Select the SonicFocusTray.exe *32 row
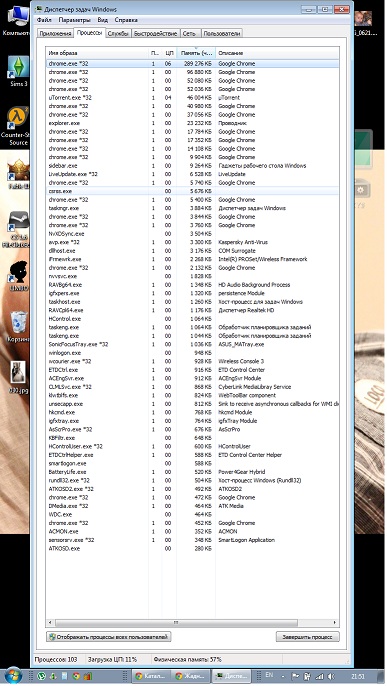The height and width of the screenshot is (686, 387). tap(192, 344)
